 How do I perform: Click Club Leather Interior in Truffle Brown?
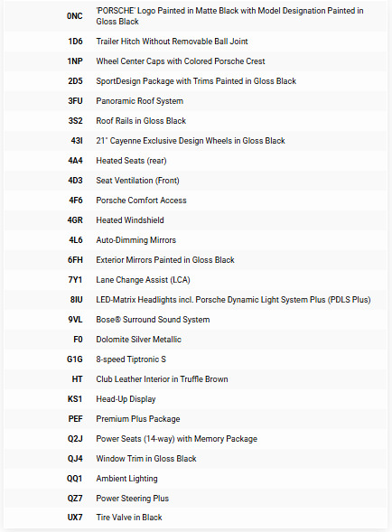click(162, 379)
